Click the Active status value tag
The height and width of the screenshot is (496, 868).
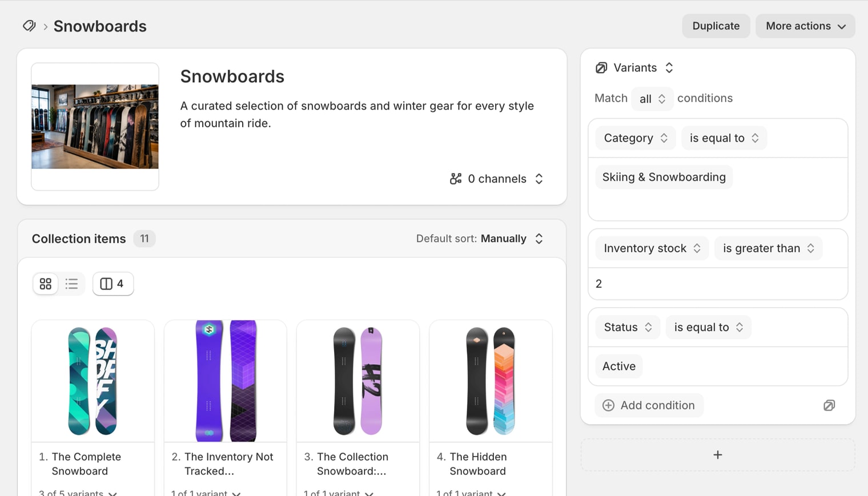coord(619,366)
